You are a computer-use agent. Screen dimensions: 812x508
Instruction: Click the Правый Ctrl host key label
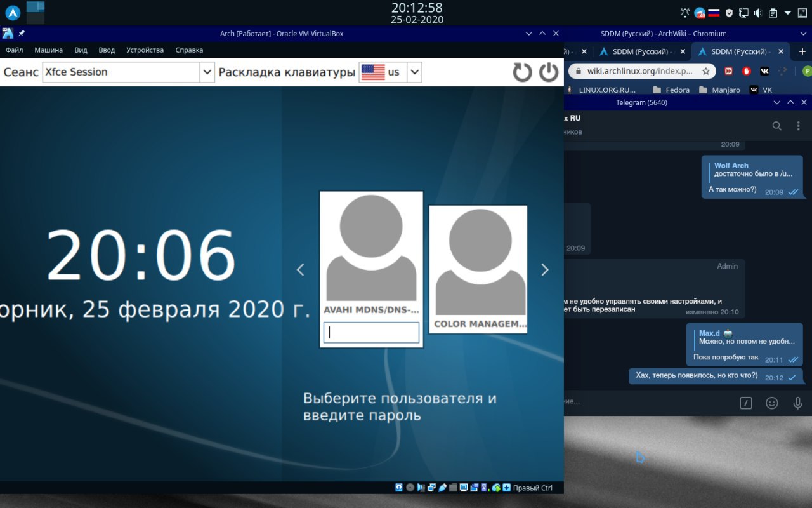tap(533, 488)
